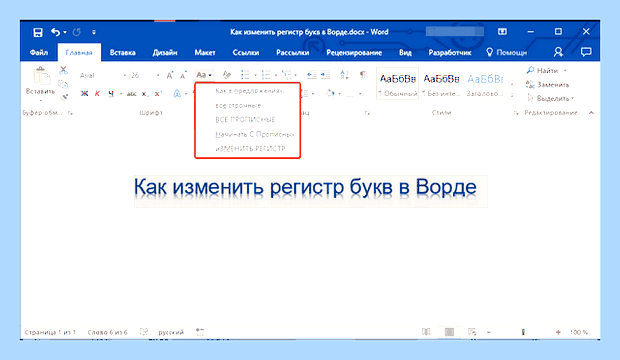This screenshot has width=620, height=360.
Task: Click the share person icon
Action: [558, 52]
